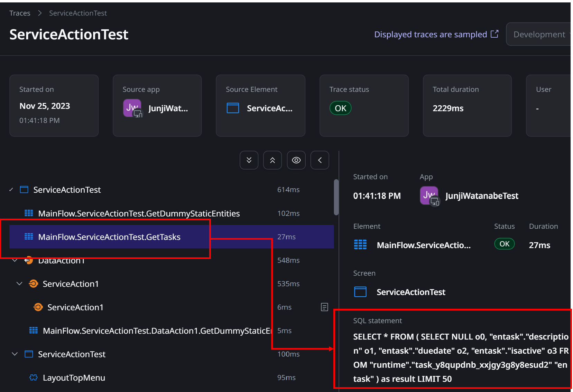This screenshot has height=392, width=573.
Task: Click the screen icon of the 100ms ServiceActionTest row
Action: (x=29, y=354)
